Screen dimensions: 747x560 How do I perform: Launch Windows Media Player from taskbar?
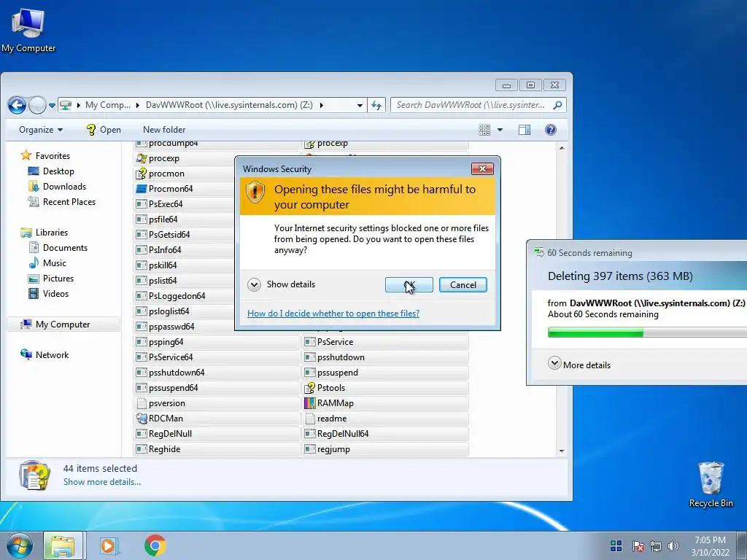click(x=108, y=545)
